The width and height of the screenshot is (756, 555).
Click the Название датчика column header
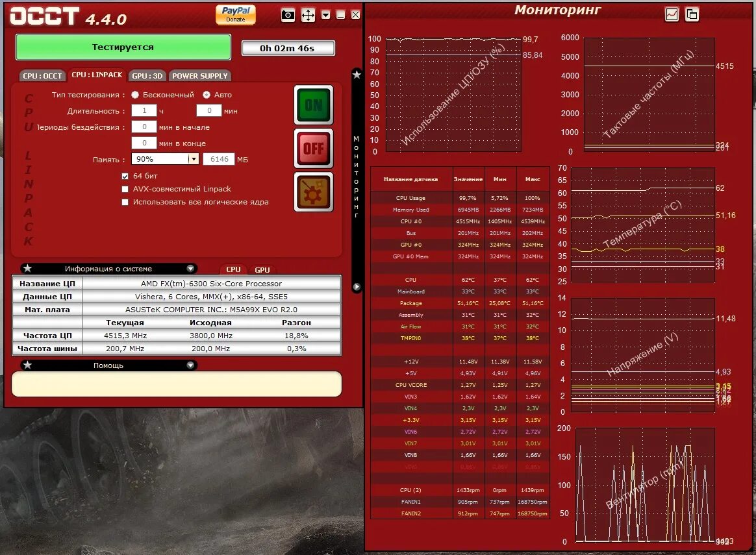pyautogui.click(x=410, y=179)
